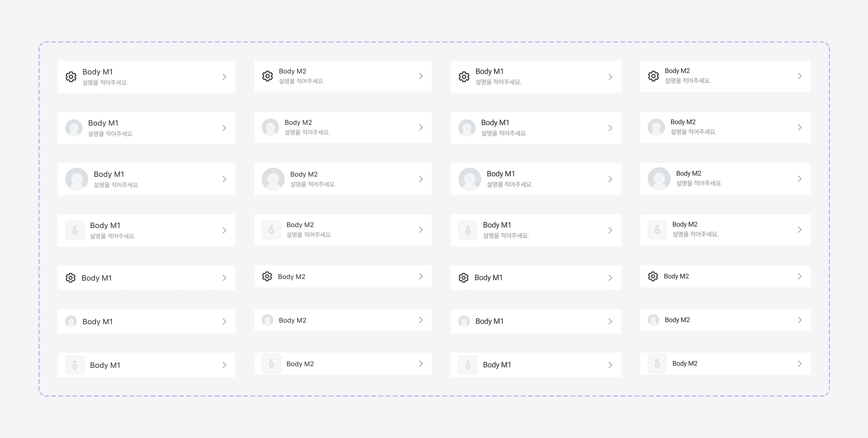Expand chevron on square-thumbnail described Body M2, second column
Viewport: 868px width, 438px height.
pyautogui.click(x=421, y=230)
